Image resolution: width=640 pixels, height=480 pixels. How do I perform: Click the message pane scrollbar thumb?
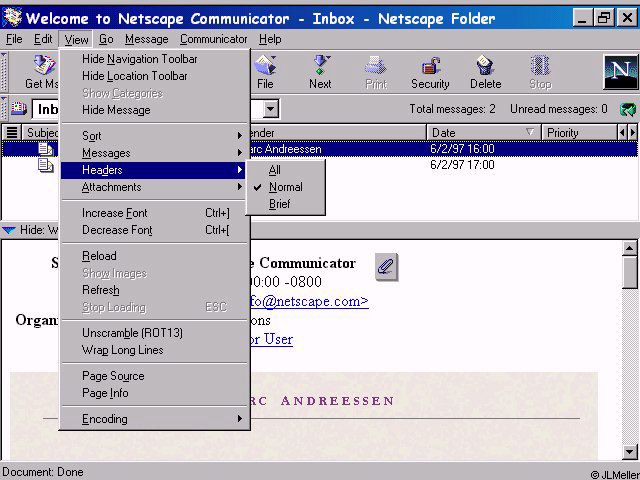pos(630,272)
